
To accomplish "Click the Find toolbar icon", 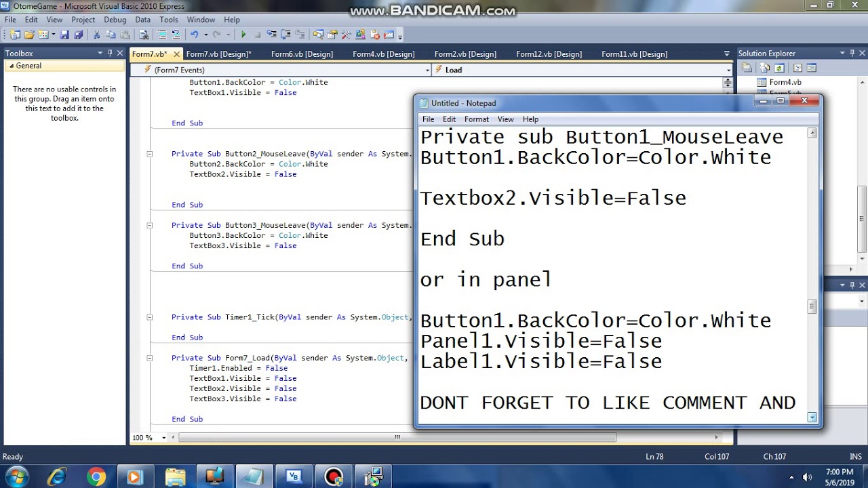I will 144,35.
